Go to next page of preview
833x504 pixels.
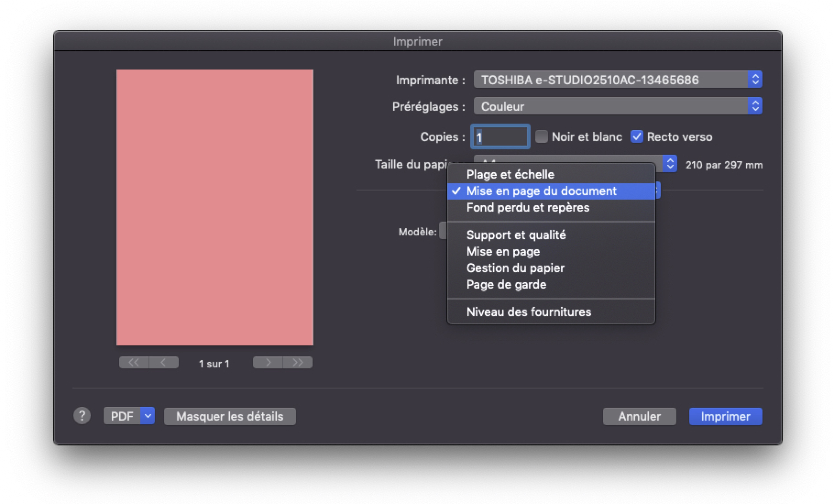tap(268, 363)
